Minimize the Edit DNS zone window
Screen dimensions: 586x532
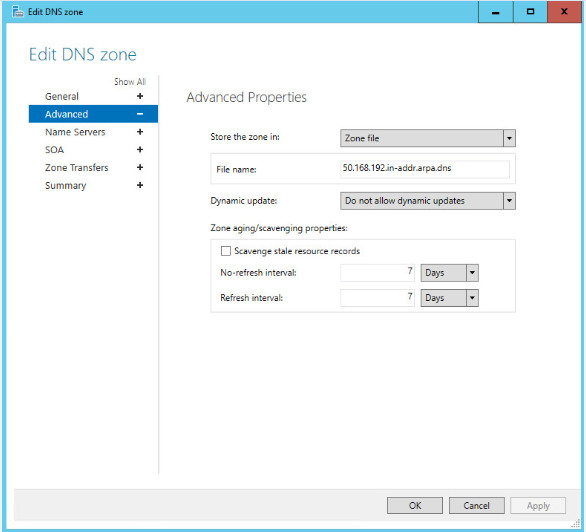point(496,12)
